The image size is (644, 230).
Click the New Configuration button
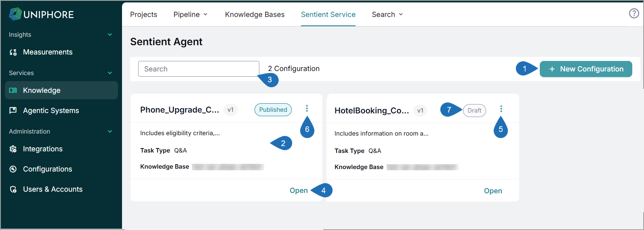(586, 69)
